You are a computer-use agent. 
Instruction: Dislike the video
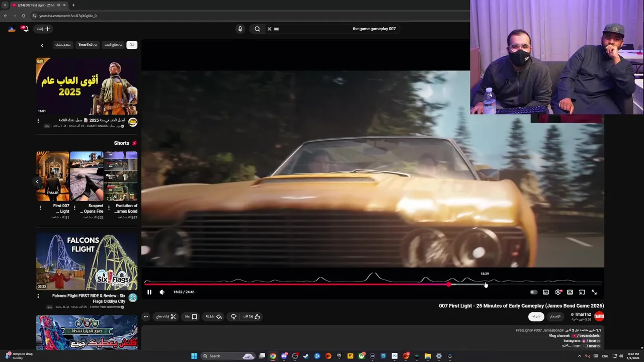(233, 317)
